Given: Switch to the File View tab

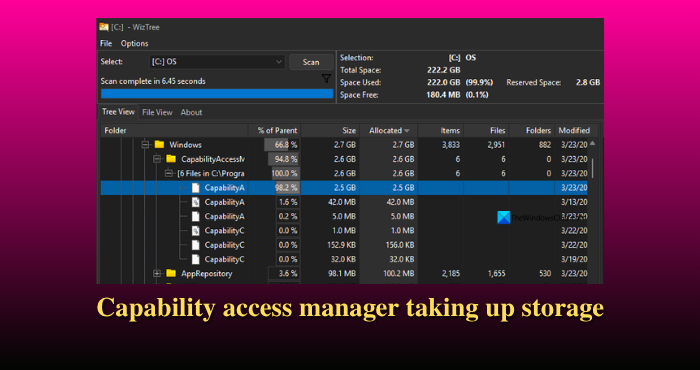Looking at the screenshot, I should coord(157,112).
